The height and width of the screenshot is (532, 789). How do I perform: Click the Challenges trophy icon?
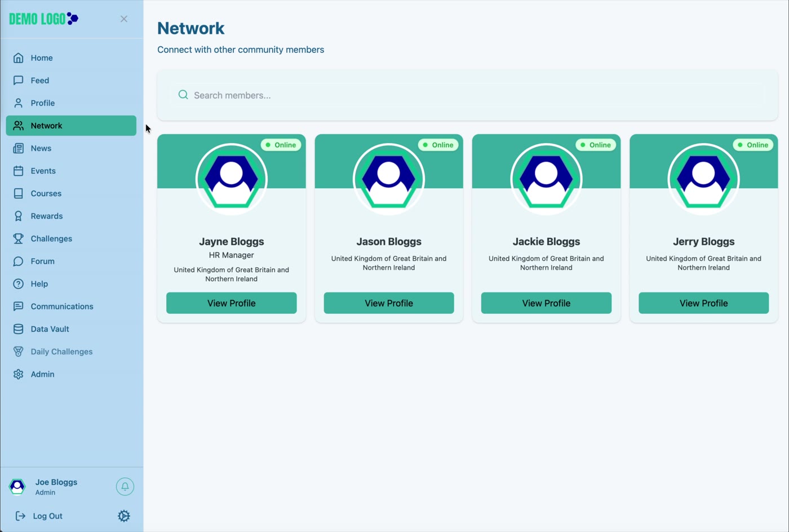pos(19,238)
